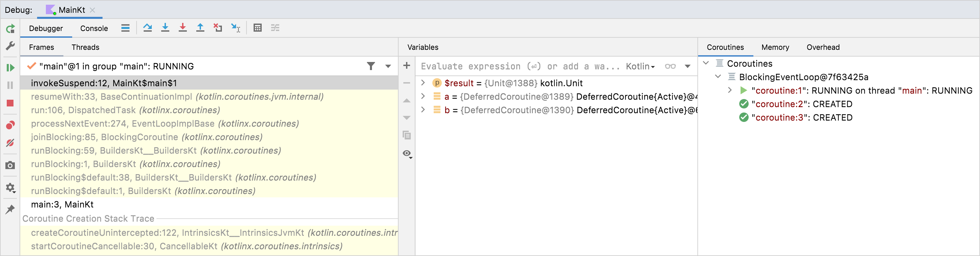Click the Step Into icon

click(x=165, y=28)
